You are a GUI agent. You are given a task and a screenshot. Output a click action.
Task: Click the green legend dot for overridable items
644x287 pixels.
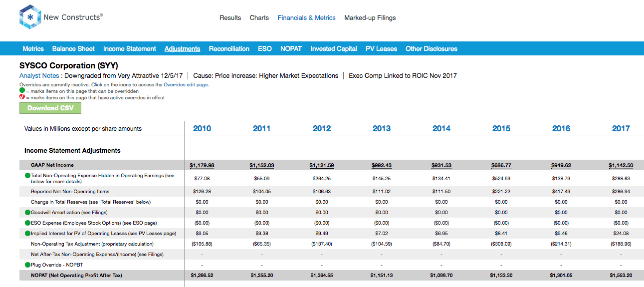(x=22, y=91)
